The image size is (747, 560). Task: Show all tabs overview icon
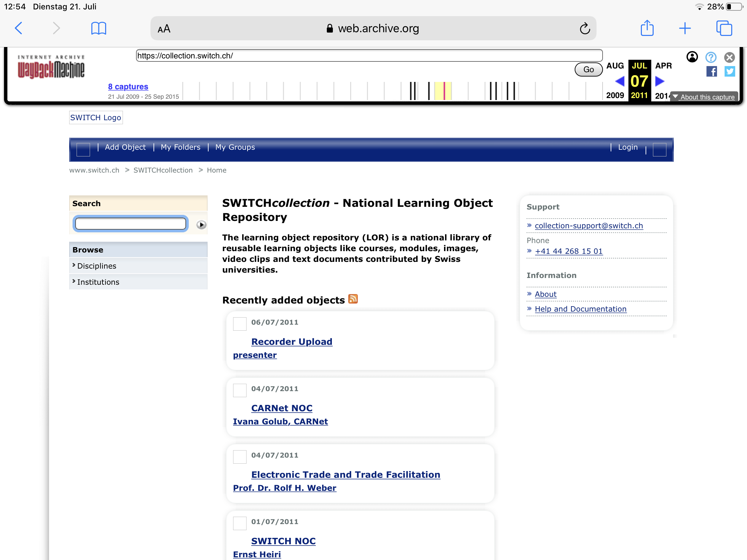coord(724,28)
